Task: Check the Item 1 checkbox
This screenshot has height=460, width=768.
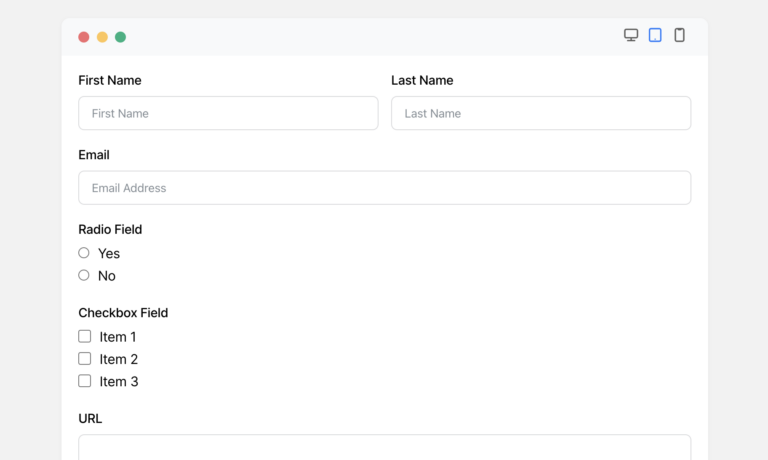Action: (x=85, y=337)
